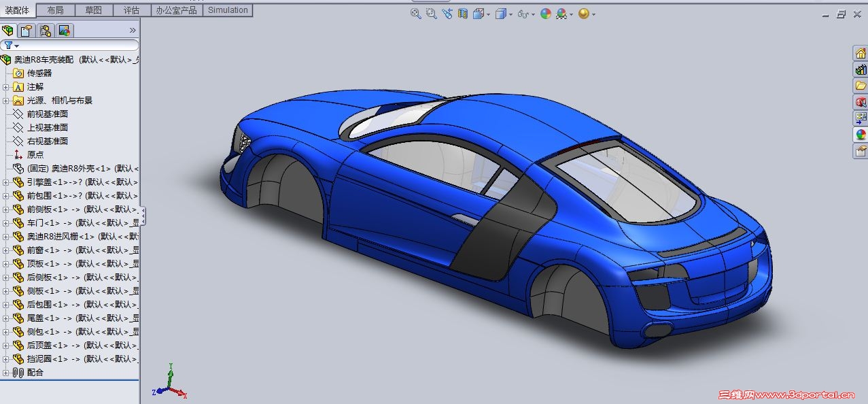The height and width of the screenshot is (404, 868).
Task: Click the Display Style box icon
Action: (501, 14)
